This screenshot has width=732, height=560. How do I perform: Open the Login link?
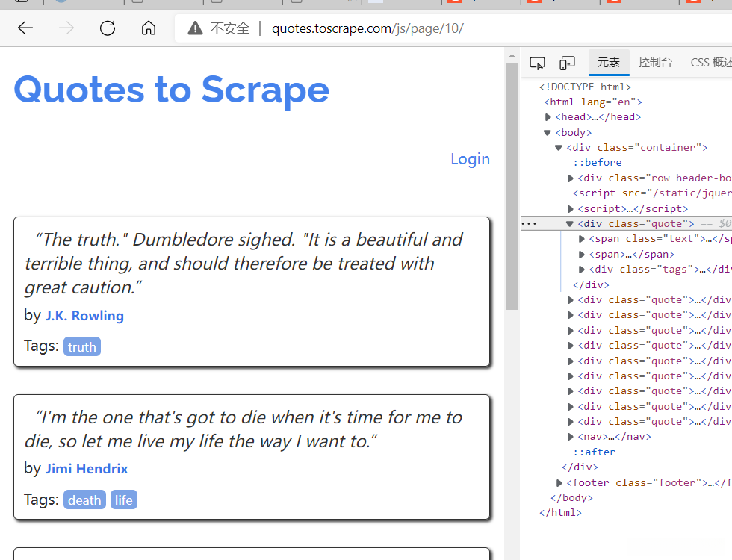[470, 159]
